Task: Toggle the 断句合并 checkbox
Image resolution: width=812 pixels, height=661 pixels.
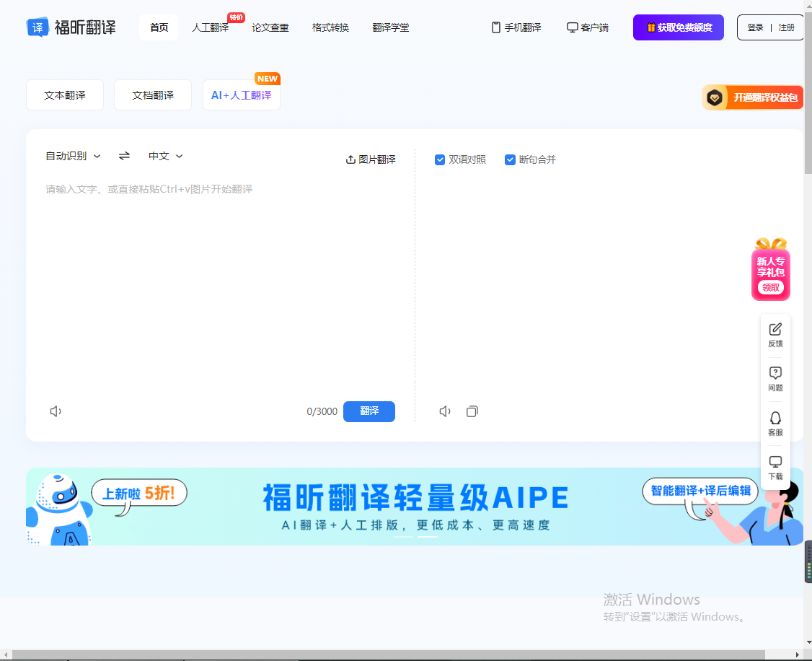Action: click(x=510, y=159)
